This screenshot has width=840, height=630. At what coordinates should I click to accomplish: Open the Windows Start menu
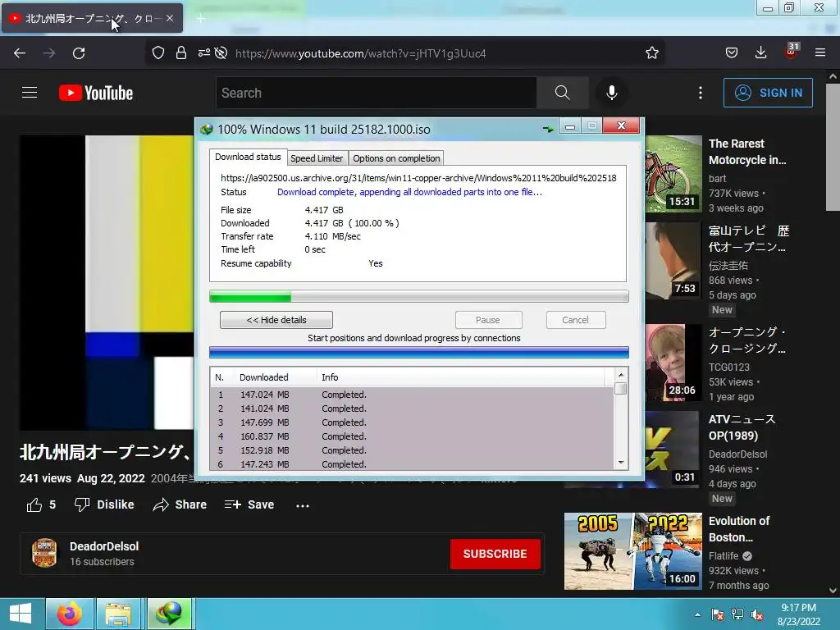(21, 614)
